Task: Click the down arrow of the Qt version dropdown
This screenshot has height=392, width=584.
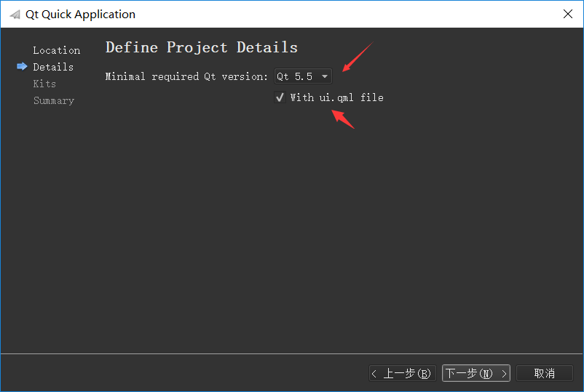Action: click(324, 76)
